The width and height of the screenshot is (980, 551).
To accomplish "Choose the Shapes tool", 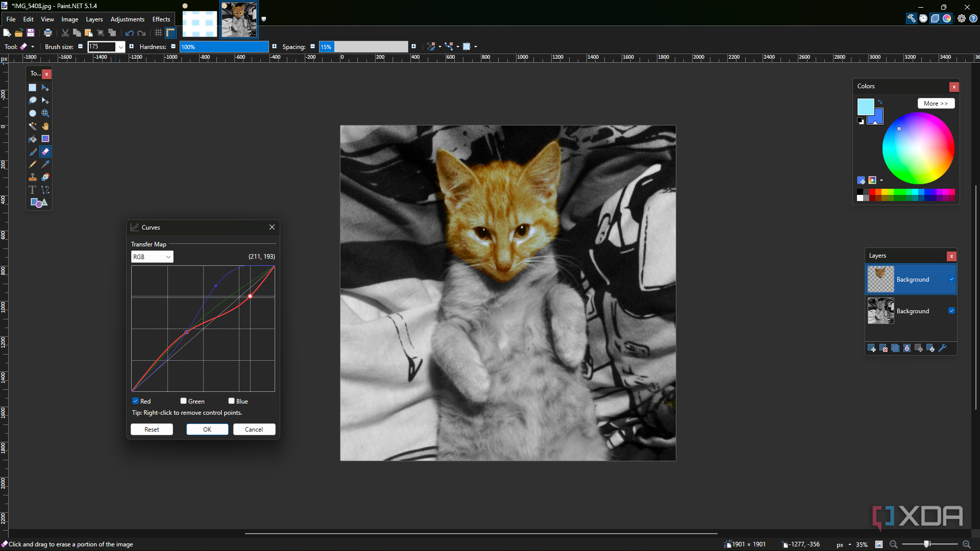I will point(39,203).
